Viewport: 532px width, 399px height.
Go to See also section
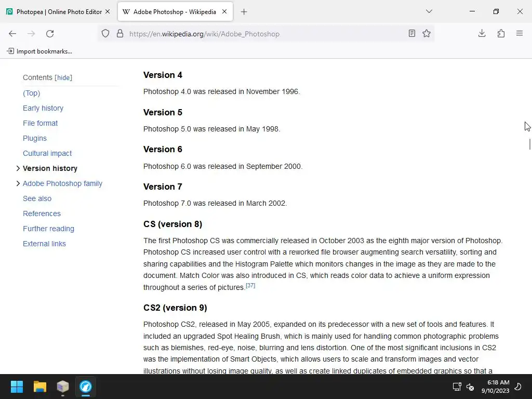click(37, 198)
